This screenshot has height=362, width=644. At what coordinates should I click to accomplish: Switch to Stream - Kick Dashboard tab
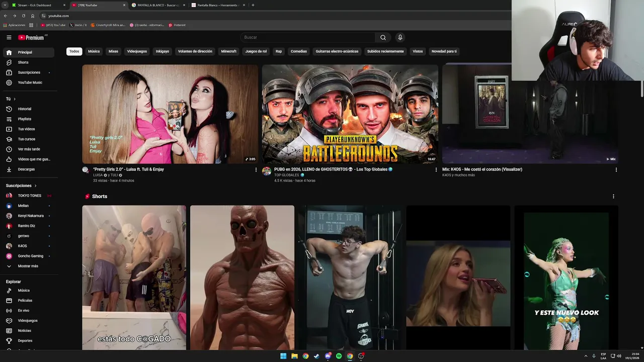(39, 5)
